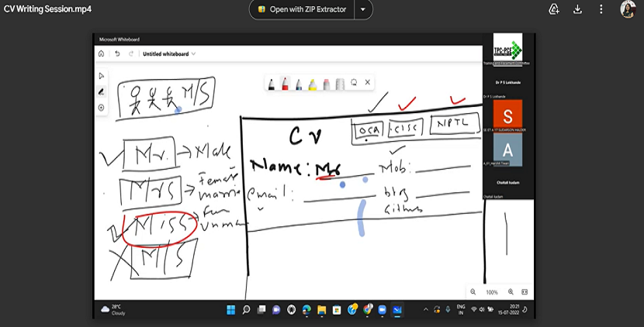Open the Windows Start menu

point(231,310)
